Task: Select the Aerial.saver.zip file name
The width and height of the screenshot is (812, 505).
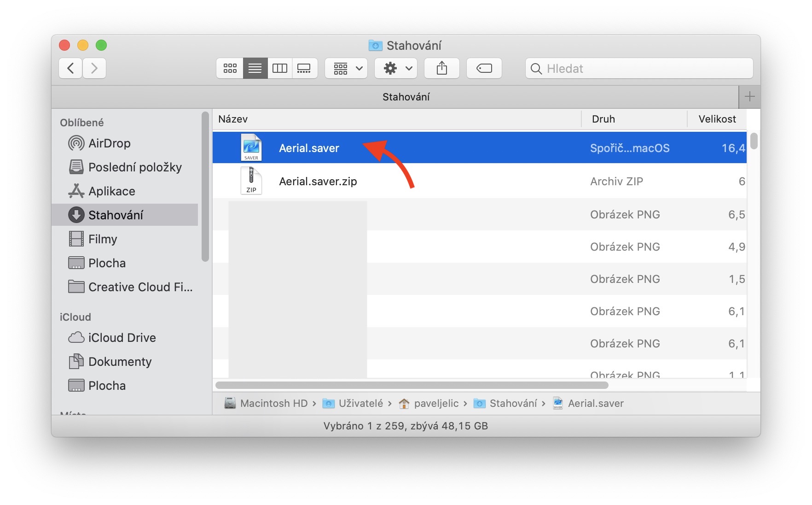Action: pyautogui.click(x=318, y=182)
